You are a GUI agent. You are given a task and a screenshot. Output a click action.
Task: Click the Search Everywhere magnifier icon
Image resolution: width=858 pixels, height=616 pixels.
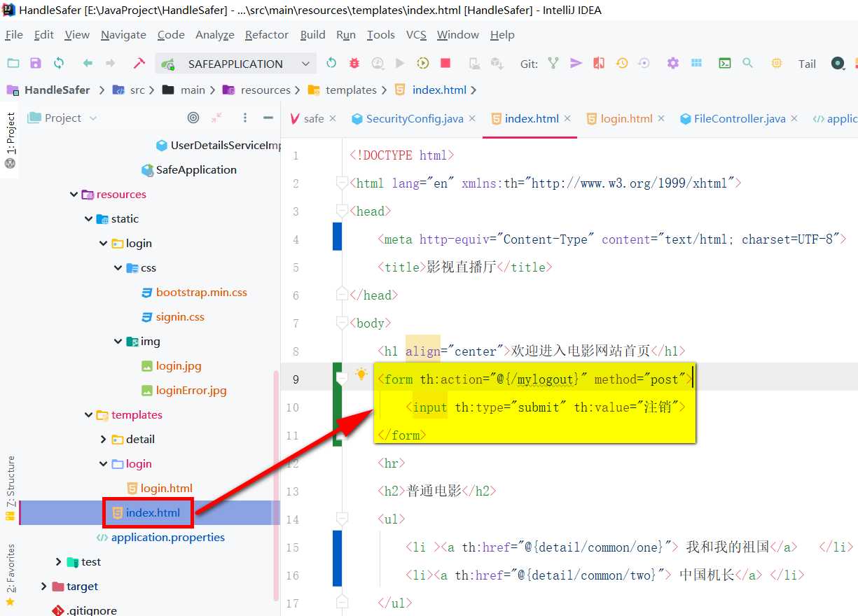(x=747, y=63)
